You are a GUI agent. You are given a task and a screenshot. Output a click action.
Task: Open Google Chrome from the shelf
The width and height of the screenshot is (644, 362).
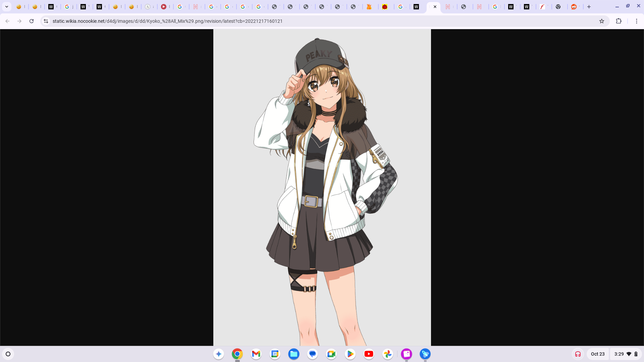tap(237, 354)
